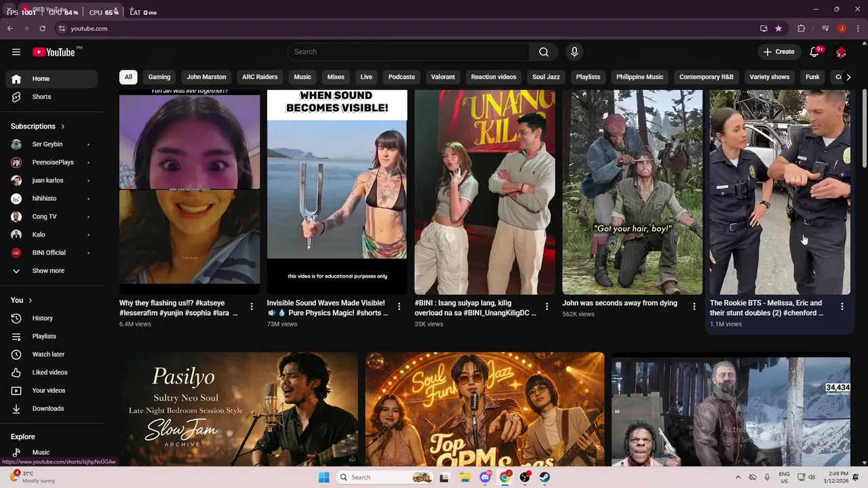Select the 'Live' filter chip
Image resolution: width=868 pixels, height=488 pixels.
point(366,77)
